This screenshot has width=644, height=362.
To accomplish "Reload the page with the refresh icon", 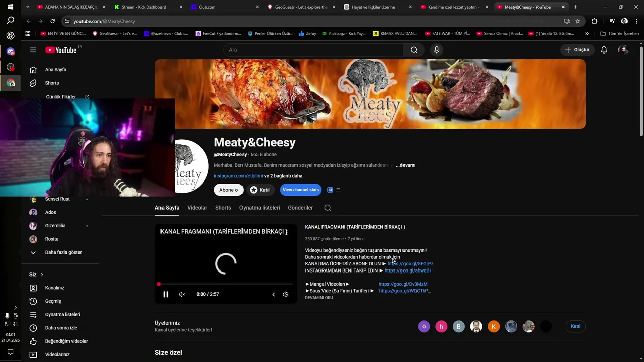I will [52, 21].
